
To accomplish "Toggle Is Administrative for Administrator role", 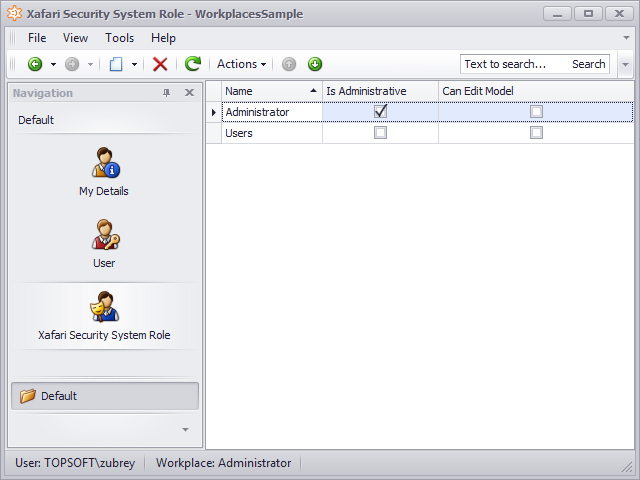I will click(x=380, y=111).
